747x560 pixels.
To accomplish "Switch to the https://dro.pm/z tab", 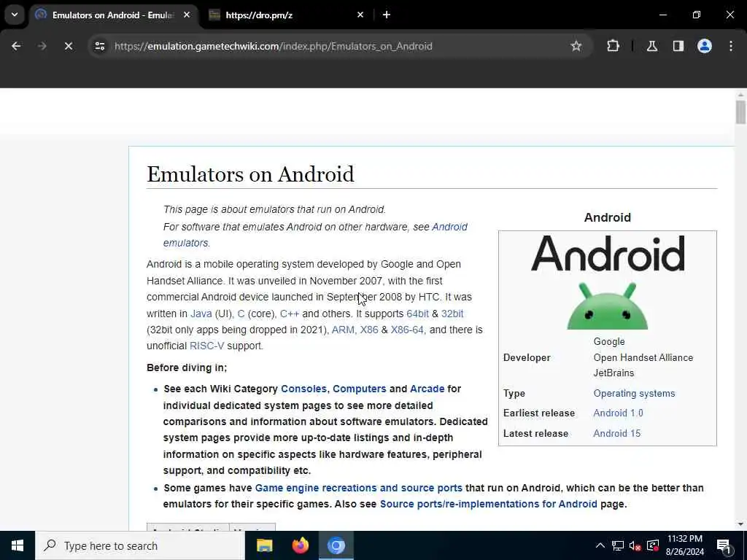I will coord(287,15).
